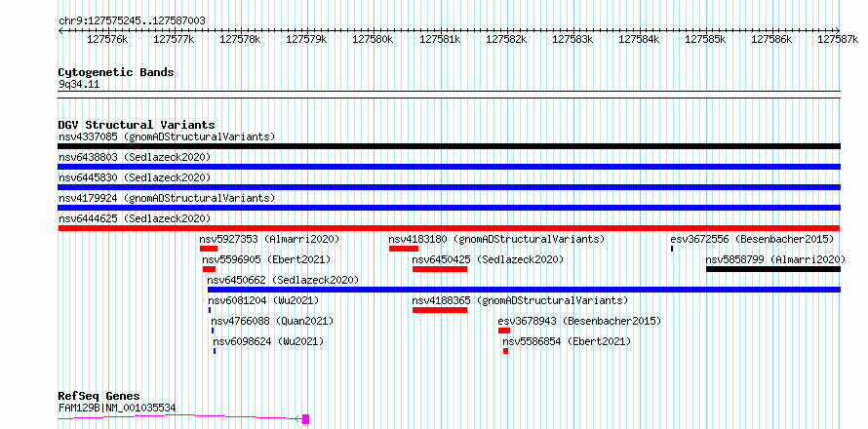Screen dimensions: 868x429
Task: Click the nsv5858799 Almarri2020 label
Action: pos(775,259)
